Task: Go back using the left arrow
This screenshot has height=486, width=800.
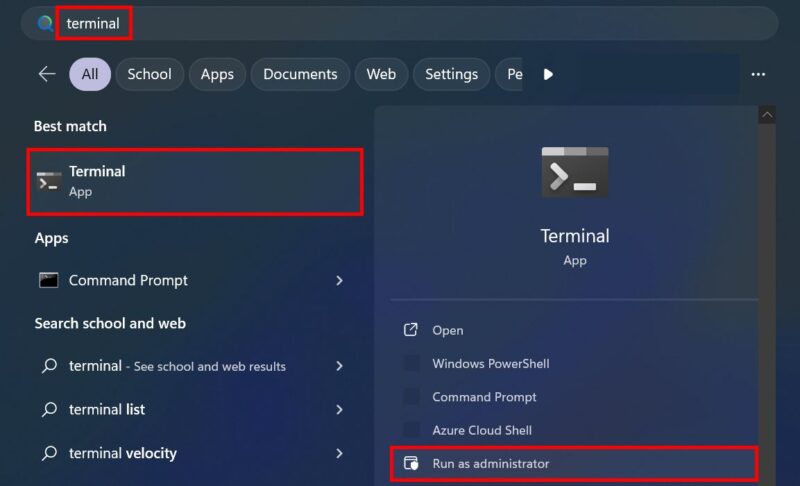Action: point(47,74)
